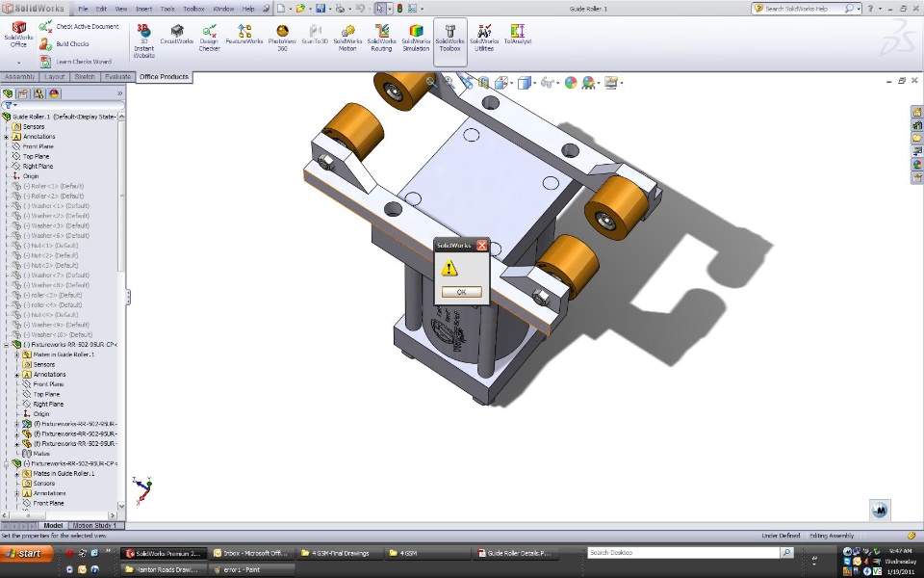924x578 pixels.
Task: Click OK in SolidWorks warning dialog
Action: tap(461, 292)
